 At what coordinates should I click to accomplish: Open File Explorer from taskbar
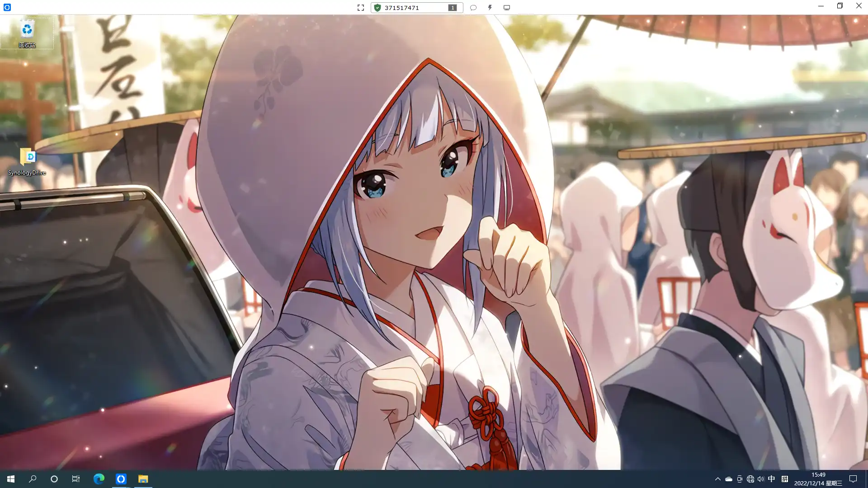point(143,479)
